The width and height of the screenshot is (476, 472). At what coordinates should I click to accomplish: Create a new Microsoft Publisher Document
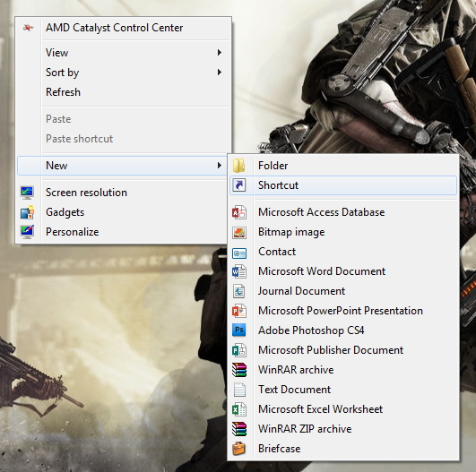343,350
